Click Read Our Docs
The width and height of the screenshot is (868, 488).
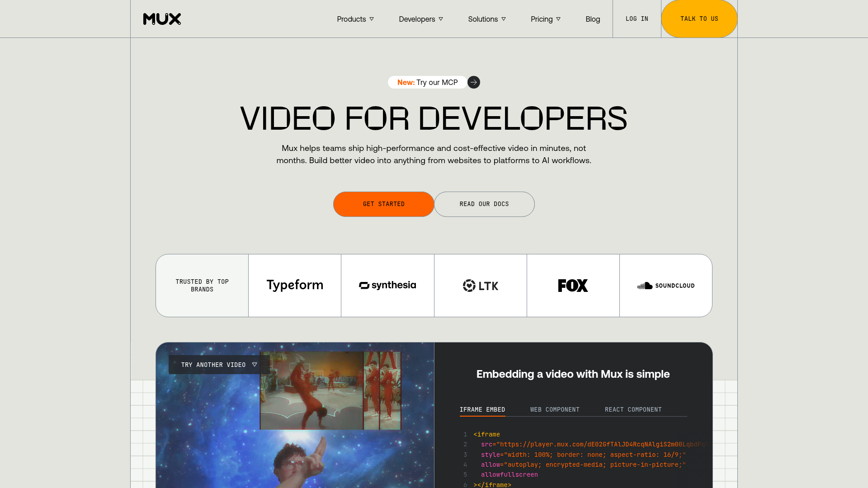coord(484,204)
